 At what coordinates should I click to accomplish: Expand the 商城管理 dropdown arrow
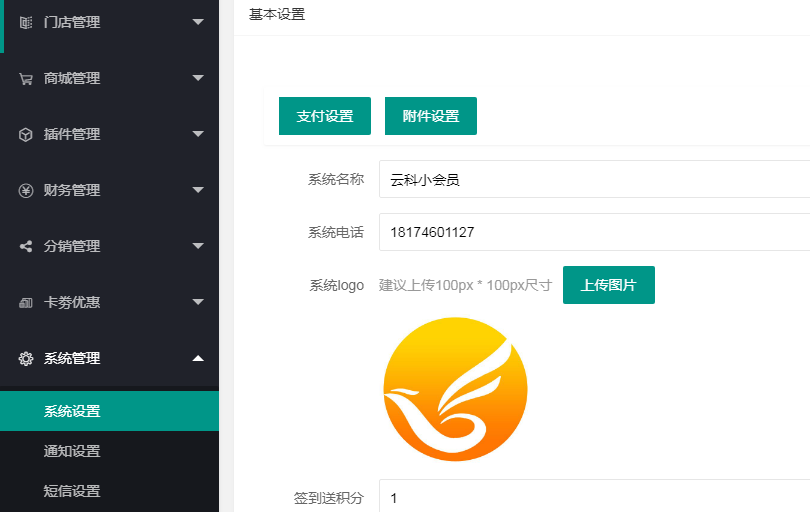click(198, 78)
